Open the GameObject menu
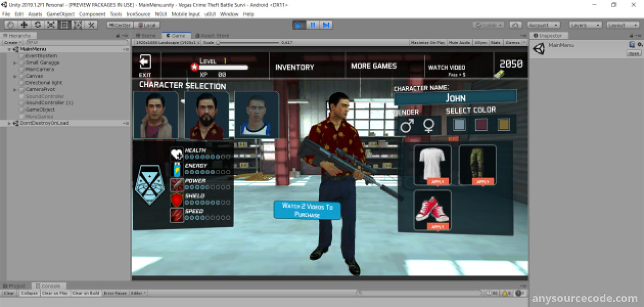644x307 pixels. [x=60, y=14]
